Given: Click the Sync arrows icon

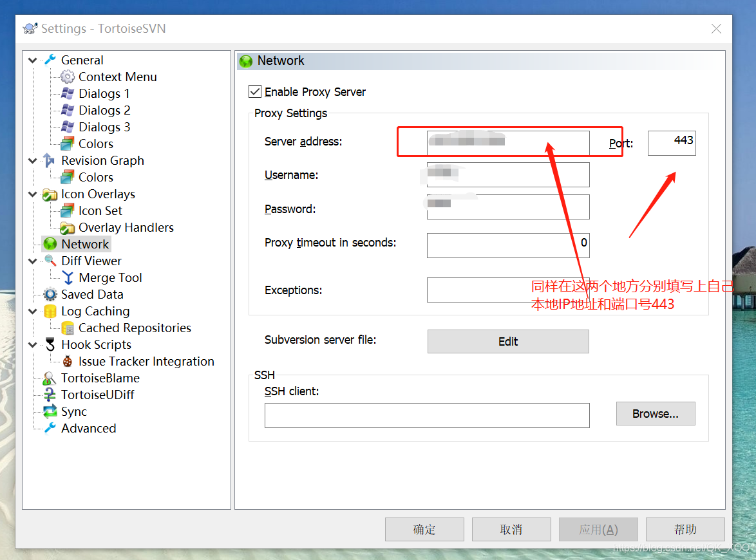Looking at the screenshot, I should 50,411.
